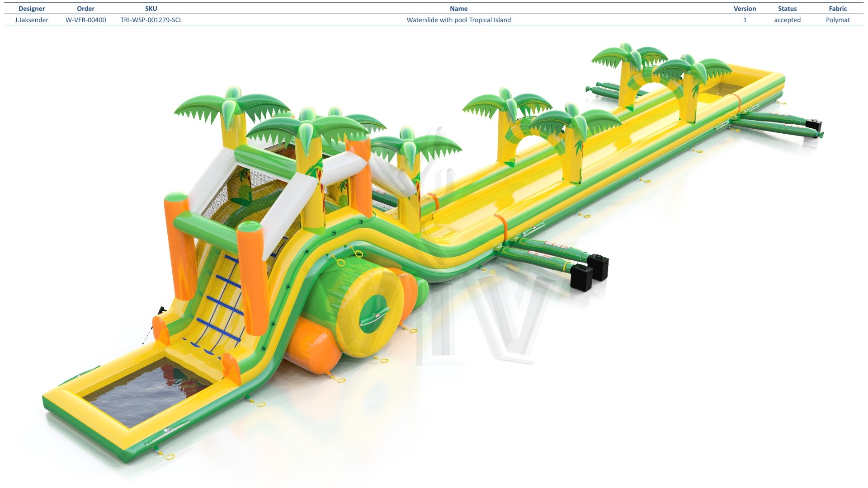Screen dimensions: 868x488
Task: Click fabric value Polymat
Action: [x=838, y=20]
